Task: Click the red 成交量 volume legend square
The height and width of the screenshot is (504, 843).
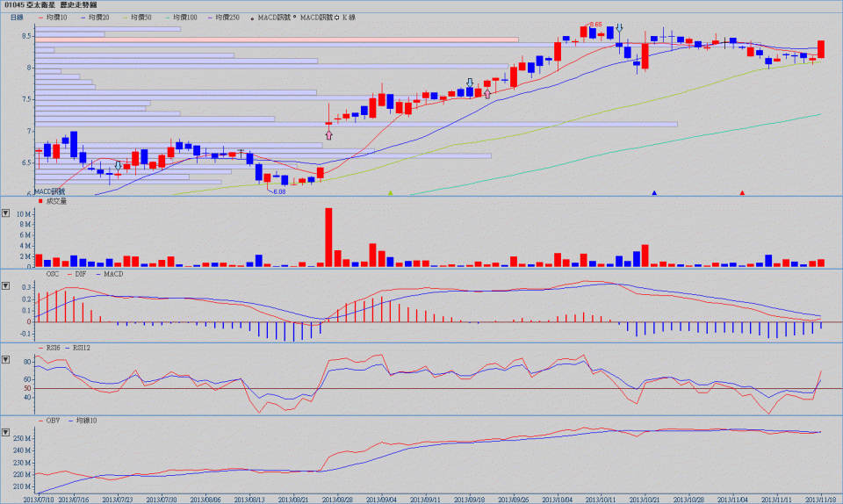Action: point(40,201)
